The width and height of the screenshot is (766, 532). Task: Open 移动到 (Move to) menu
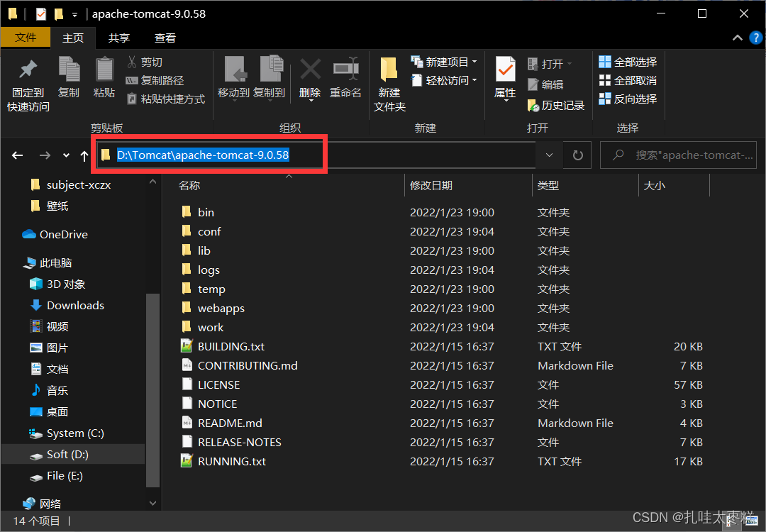(x=233, y=78)
